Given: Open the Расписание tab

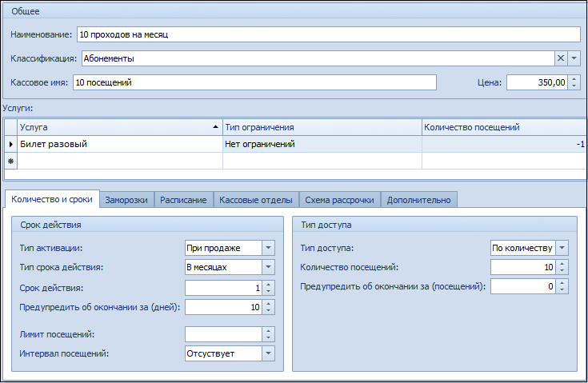Looking at the screenshot, I should tap(183, 200).
